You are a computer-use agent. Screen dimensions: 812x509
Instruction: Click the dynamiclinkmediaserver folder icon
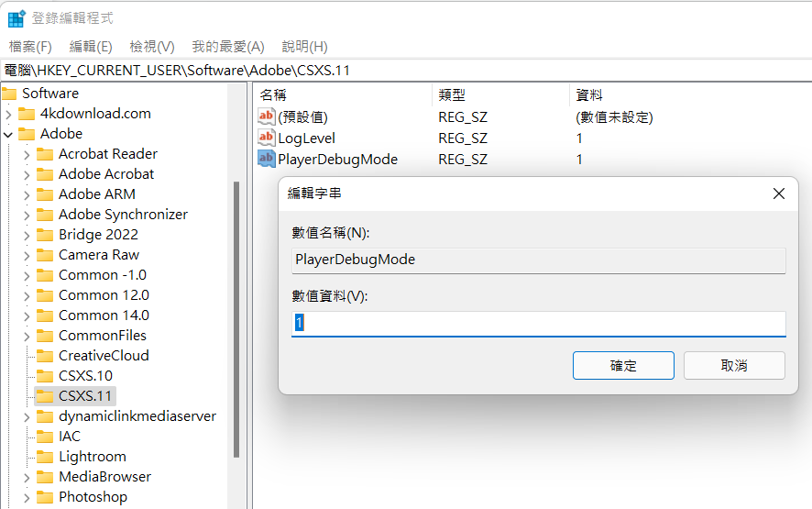45,416
